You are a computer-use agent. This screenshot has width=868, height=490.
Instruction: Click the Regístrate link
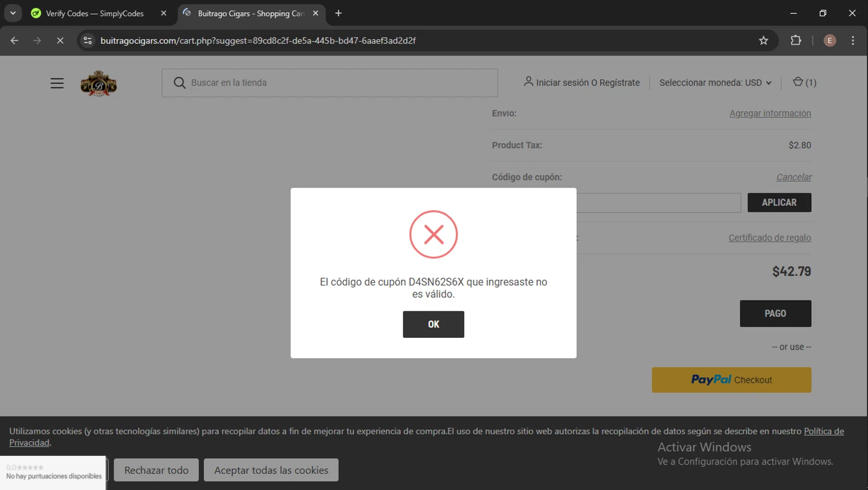pyautogui.click(x=620, y=83)
